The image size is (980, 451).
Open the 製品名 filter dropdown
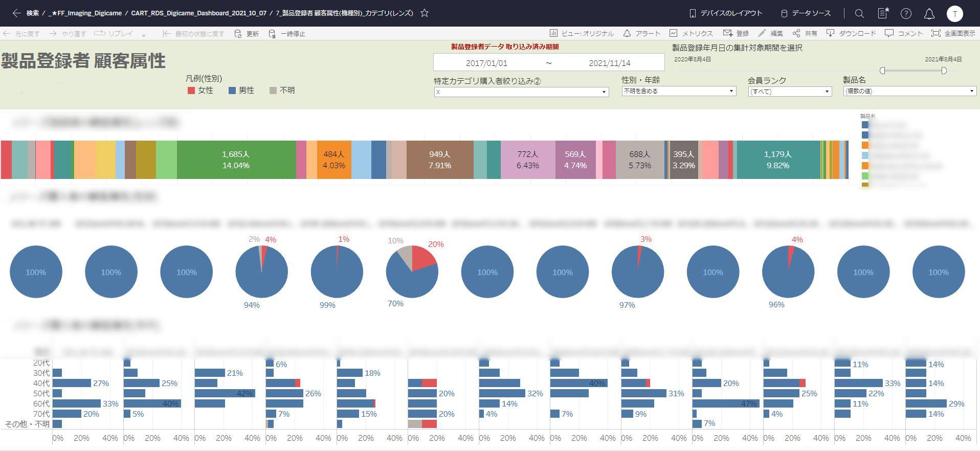coord(909,91)
